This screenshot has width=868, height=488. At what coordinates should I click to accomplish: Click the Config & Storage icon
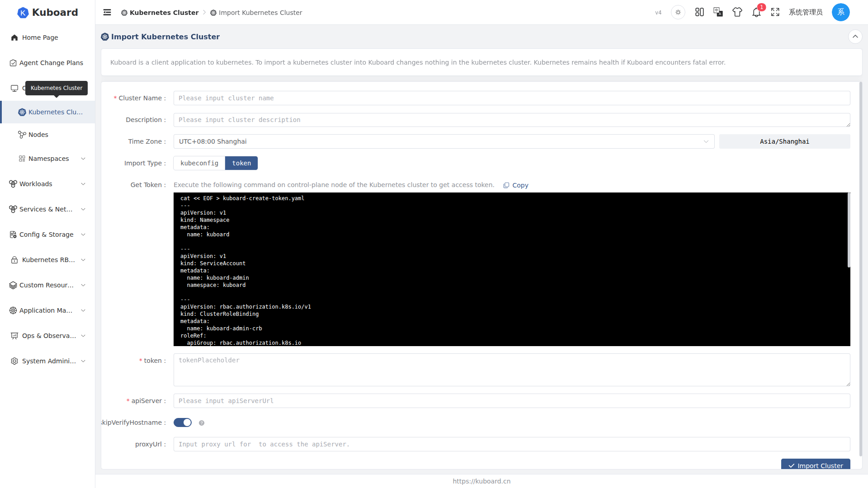[13, 235]
